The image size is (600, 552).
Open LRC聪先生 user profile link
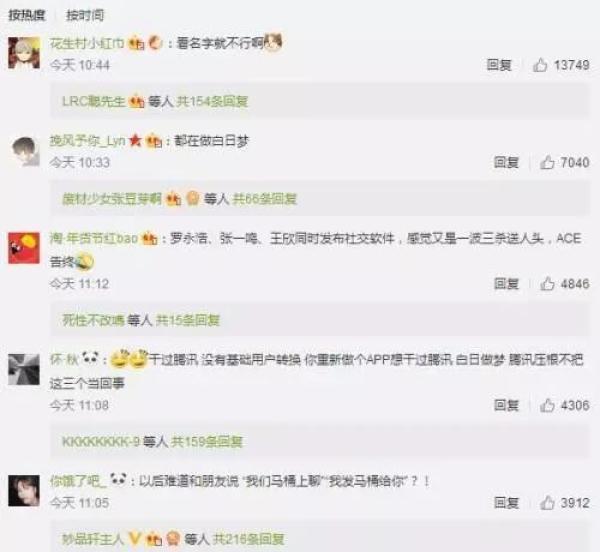coord(94,101)
